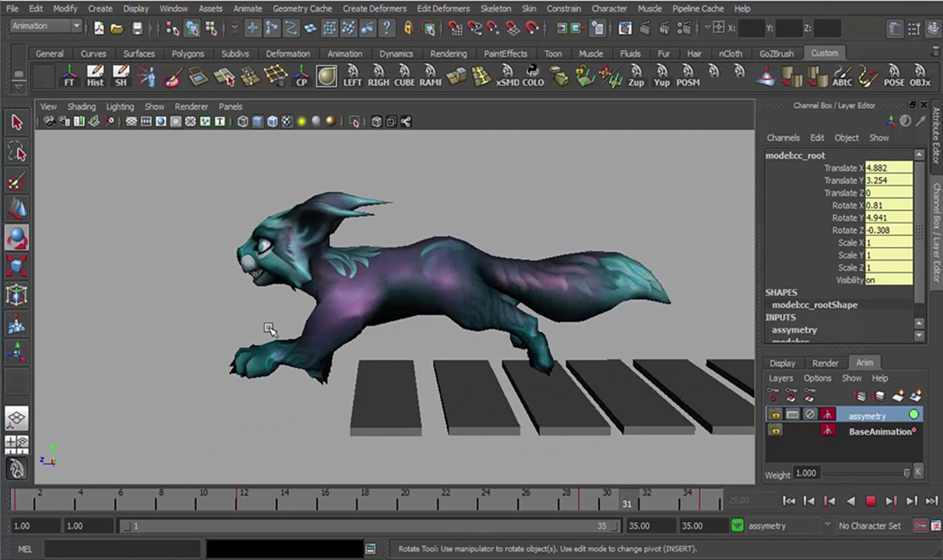Open the Hist shelf tool
Image resolution: width=943 pixels, height=560 pixels.
pos(95,75)
